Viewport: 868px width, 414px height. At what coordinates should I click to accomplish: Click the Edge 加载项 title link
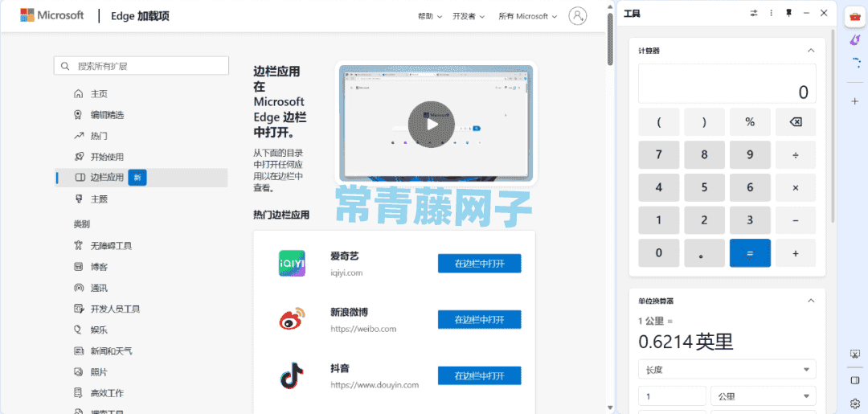141,16
